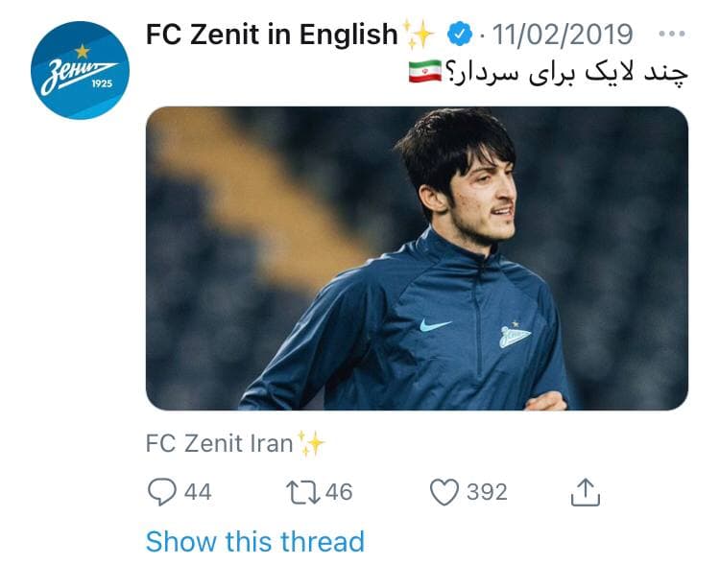Click the FC Zenit Iran quoted label

coord(219,443)
